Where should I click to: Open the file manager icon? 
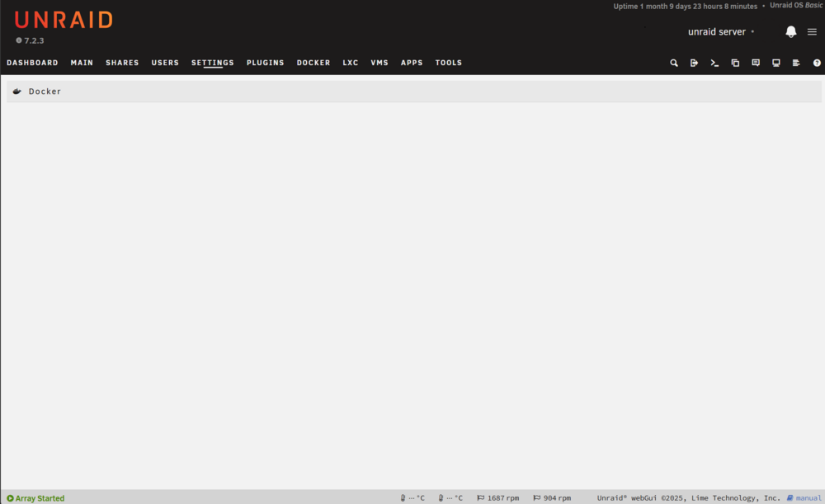735,63
